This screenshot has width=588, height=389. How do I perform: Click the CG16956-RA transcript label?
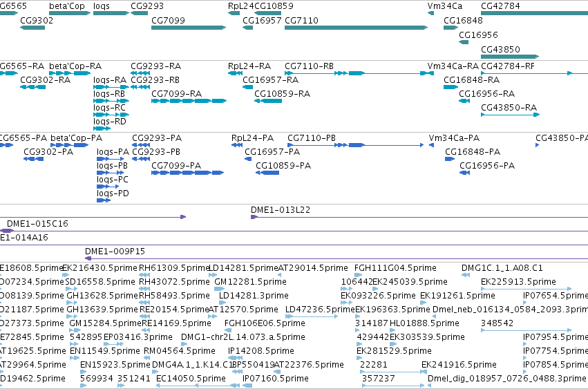click(x=486, y=94)
